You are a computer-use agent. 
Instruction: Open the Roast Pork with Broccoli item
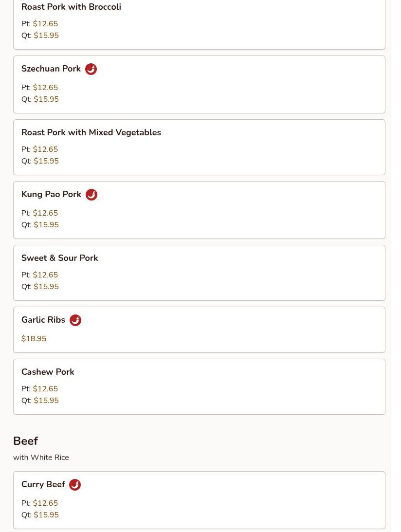pos(71,7)
